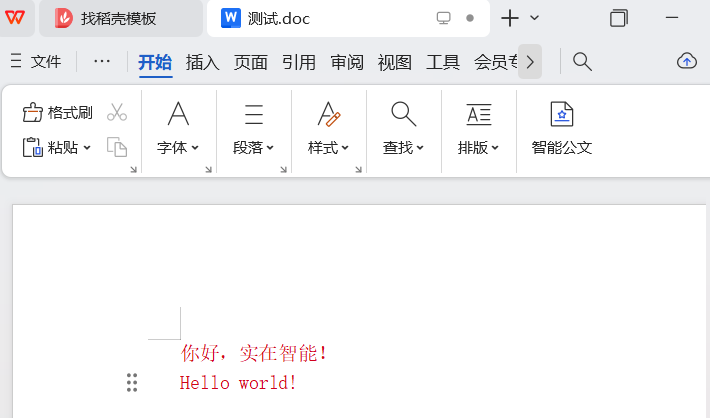The image size is (710, 418).
Task: Click the red text 你好，实在智能！
Action: point(254,353)
